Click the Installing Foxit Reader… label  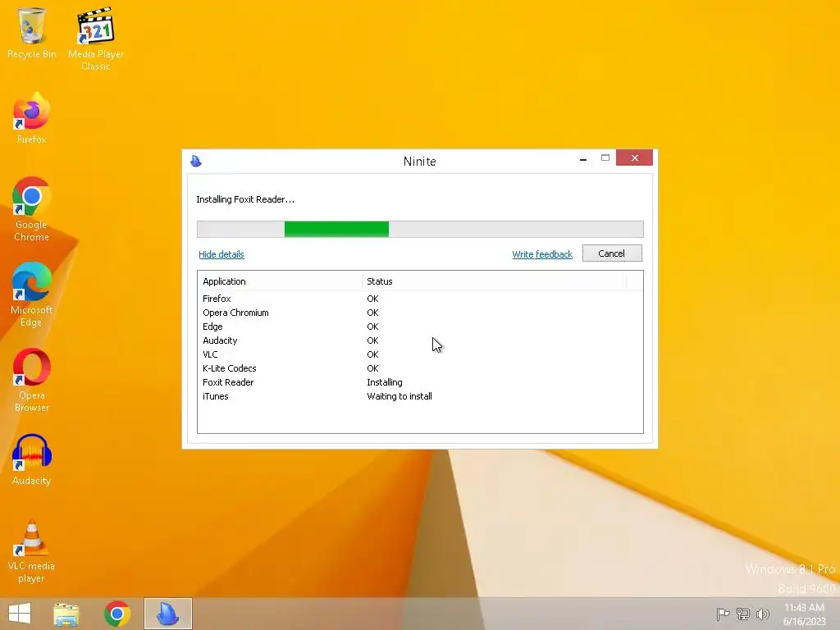click(245, 199)
